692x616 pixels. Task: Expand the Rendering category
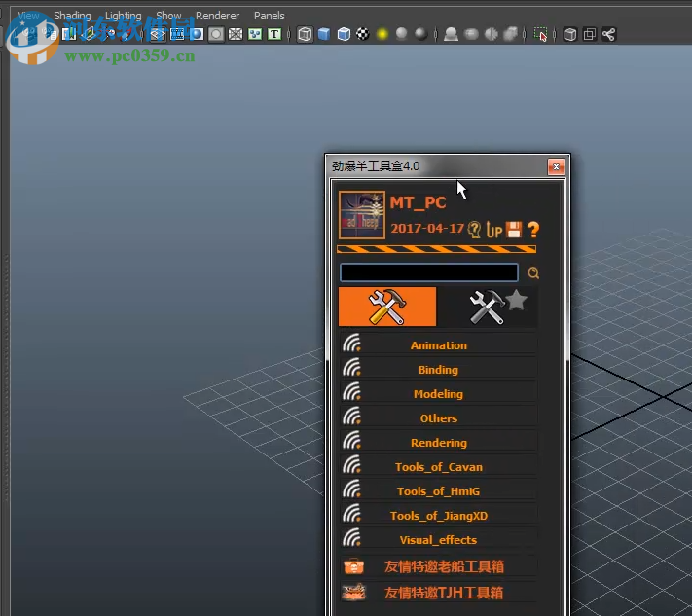(x=438, y=442)
